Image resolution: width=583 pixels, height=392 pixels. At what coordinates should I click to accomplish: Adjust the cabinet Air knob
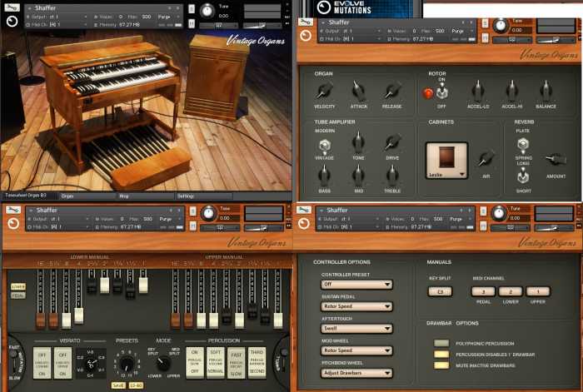486,159
